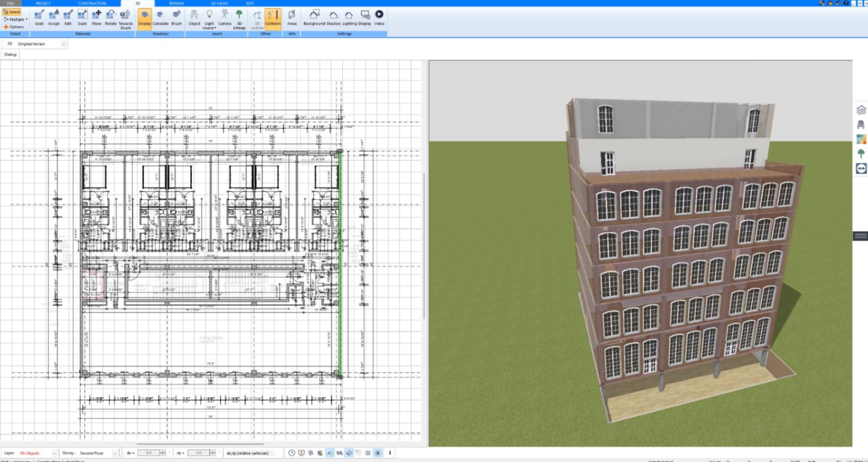Click the dy value input field

tap(198, 453)
